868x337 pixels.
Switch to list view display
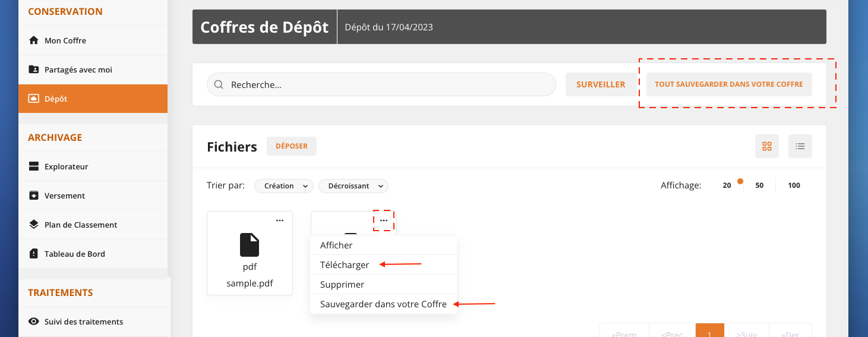pyautogui.click(x=800, y=146)
